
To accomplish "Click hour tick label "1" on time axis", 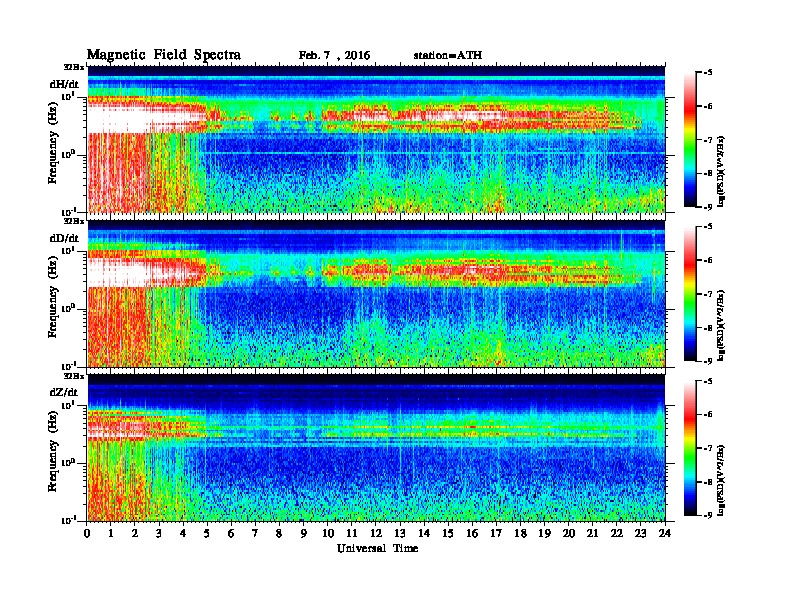I will pyautogui.click(x=111, y=534).
